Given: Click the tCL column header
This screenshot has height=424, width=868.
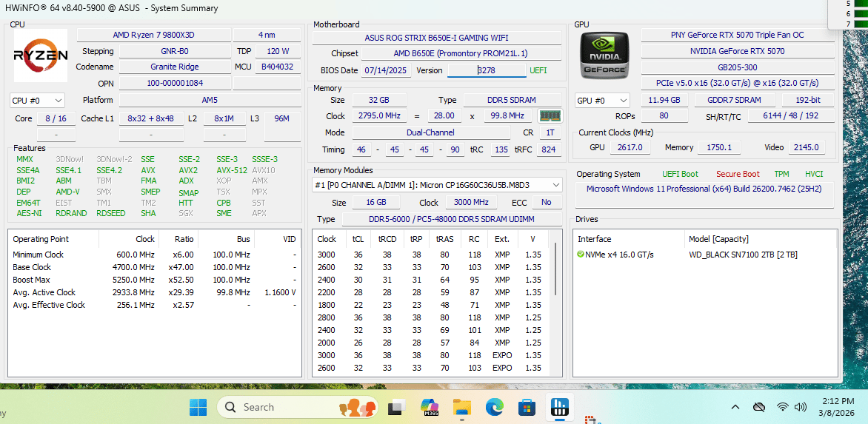Looking at the screenshot, I should (x=358, y=239).
